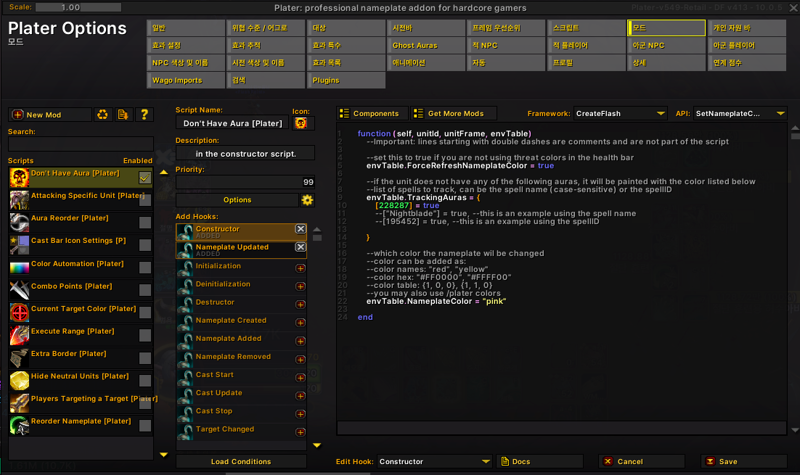
Task: Remove the Nameplate Updated hook with X
Action: tap(301, 247)
